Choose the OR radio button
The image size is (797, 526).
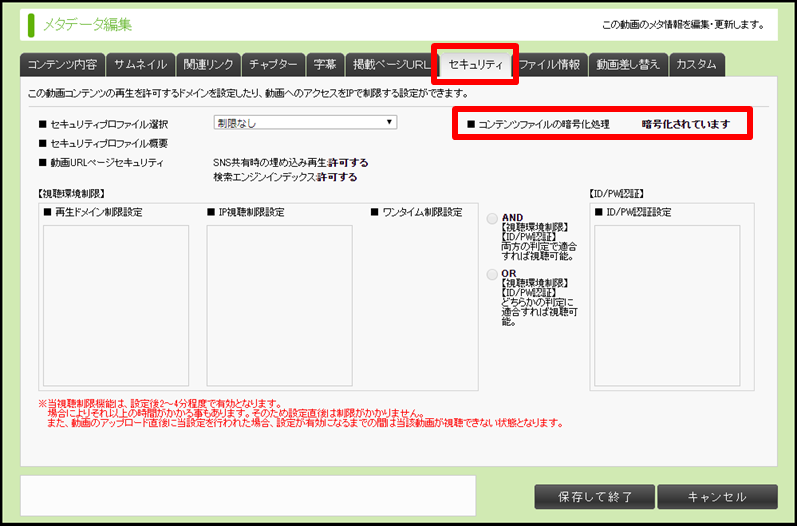(492, 274)
